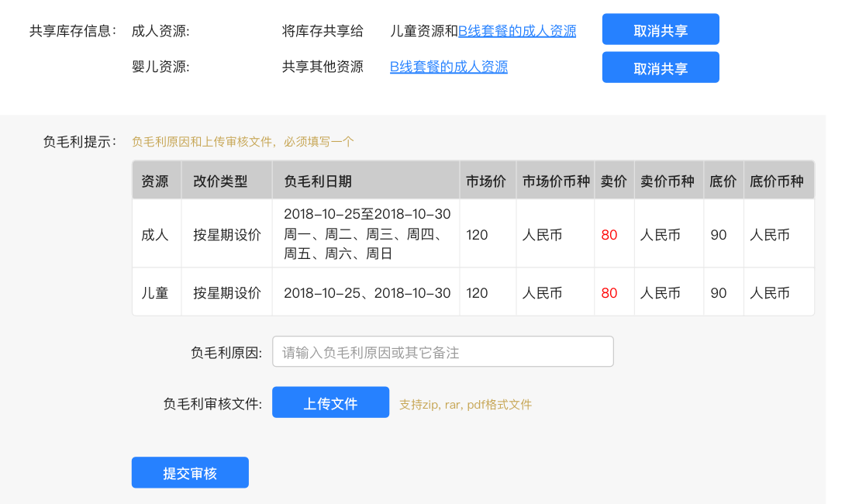Select the 成人 cell in the 资源 column
Image resolution: width=859 pixels, height=504 pixels.
click(155, 234)
